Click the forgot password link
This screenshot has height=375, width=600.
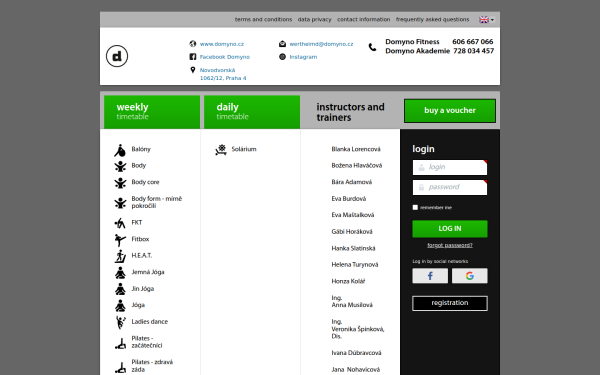(450, 245)
